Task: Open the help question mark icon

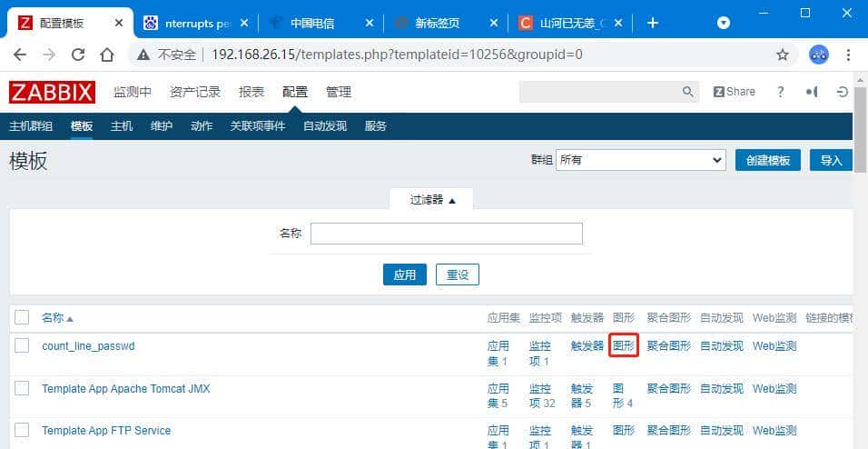Action: [781, 92]
